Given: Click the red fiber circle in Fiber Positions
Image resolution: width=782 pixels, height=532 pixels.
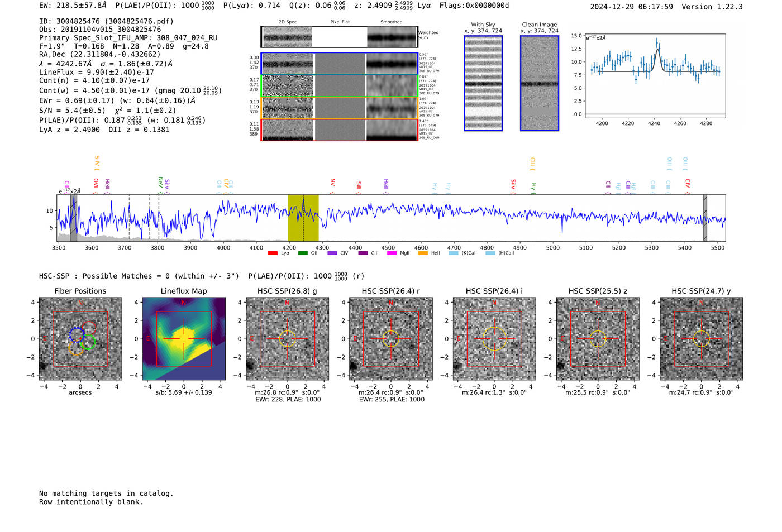Looking at the screenshot, I should (89, 329).
